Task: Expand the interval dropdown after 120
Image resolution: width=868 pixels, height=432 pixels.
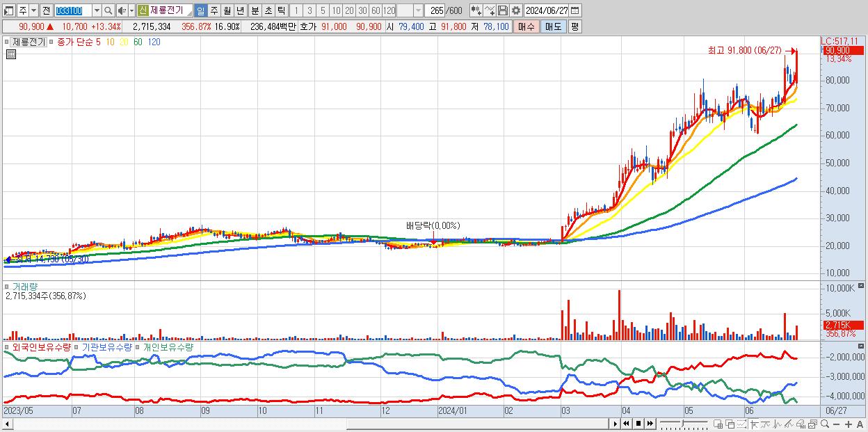Action: pyautogui.click(x=418, y=10)
